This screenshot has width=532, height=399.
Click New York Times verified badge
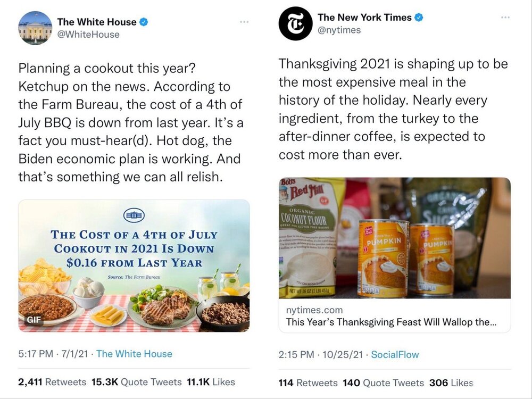(x=420, y=18)
